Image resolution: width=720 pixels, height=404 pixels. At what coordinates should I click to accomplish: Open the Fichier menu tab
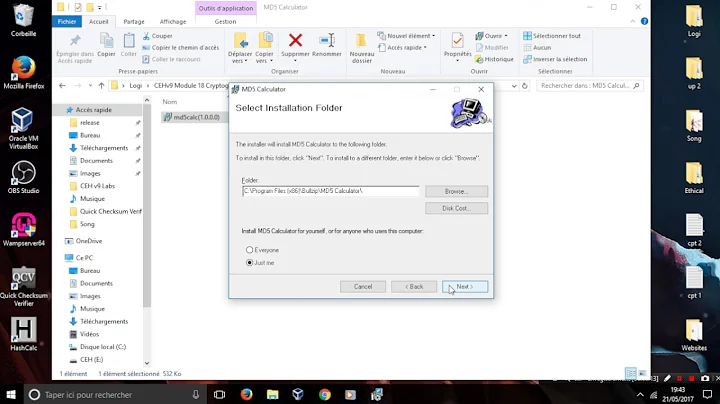pos(67,22)
